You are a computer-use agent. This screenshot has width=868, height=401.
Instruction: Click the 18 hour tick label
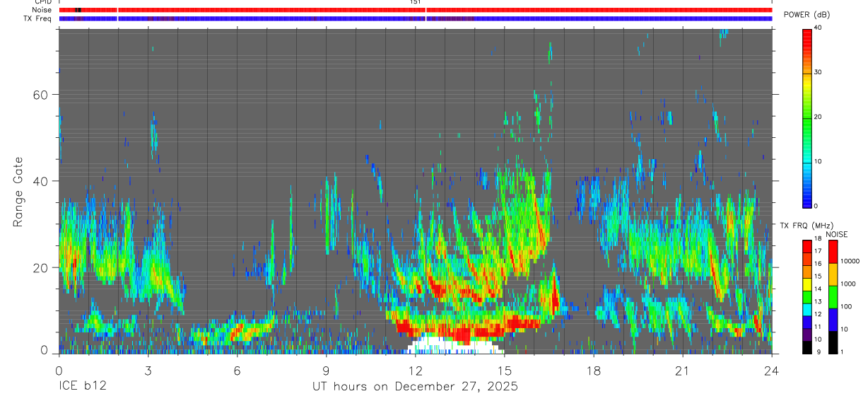pos(594,370)
